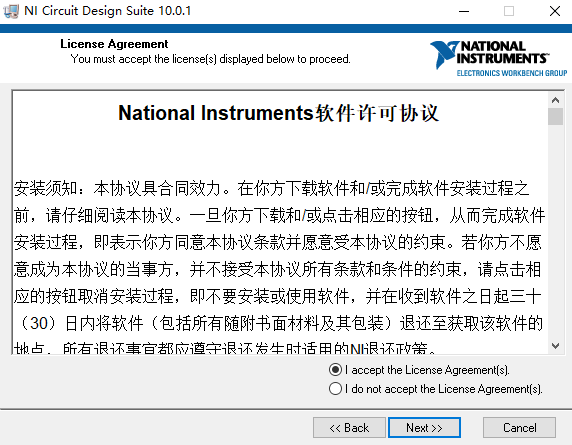Cancel the installation

[x=519, y=427]
